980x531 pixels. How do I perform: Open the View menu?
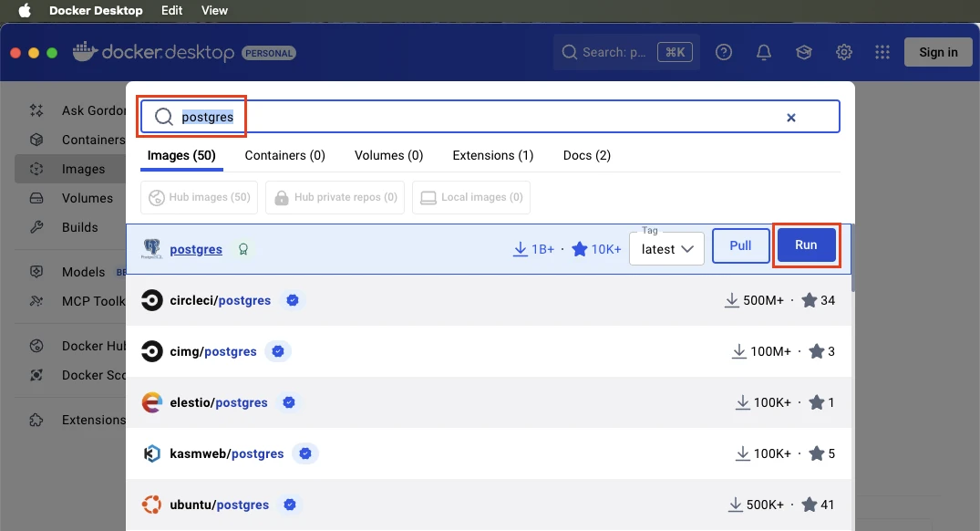(x=214, y=11)
